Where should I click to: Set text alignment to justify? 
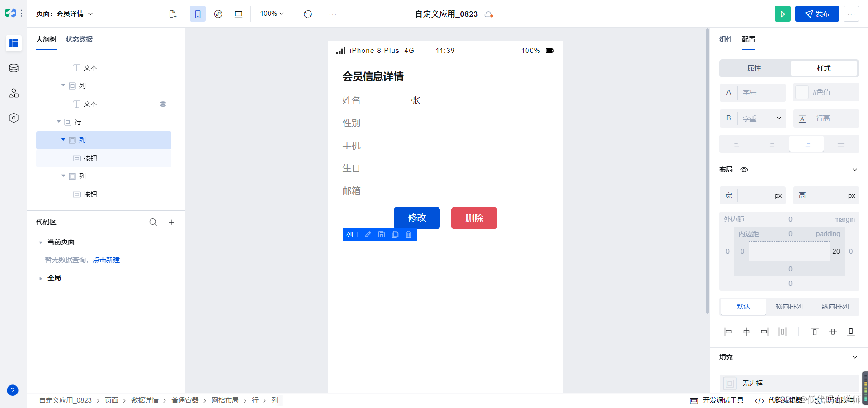pos(841,144)
